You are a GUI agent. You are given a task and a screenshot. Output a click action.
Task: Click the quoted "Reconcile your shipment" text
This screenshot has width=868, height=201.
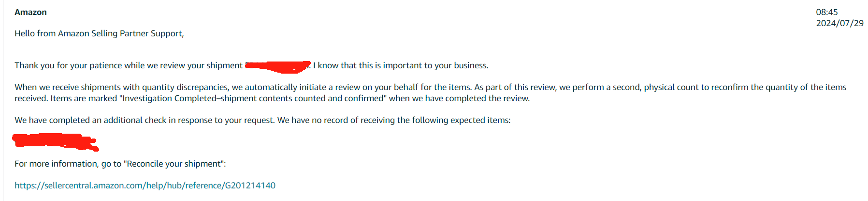(174, 164)
